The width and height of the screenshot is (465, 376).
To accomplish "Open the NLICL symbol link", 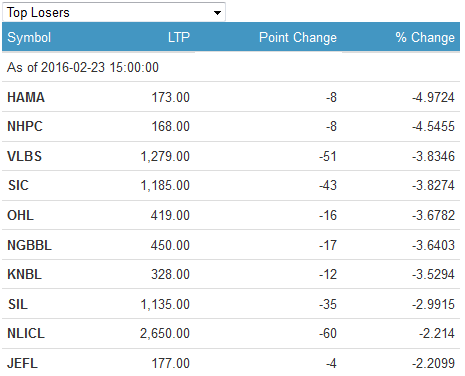I will click(x=26, y=333).
